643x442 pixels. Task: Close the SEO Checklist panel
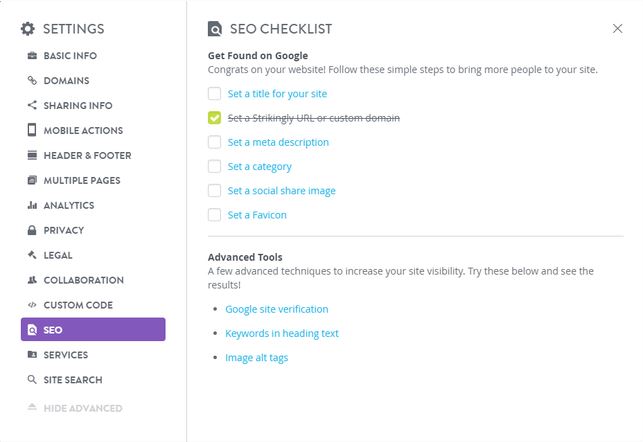click(617, 29)
